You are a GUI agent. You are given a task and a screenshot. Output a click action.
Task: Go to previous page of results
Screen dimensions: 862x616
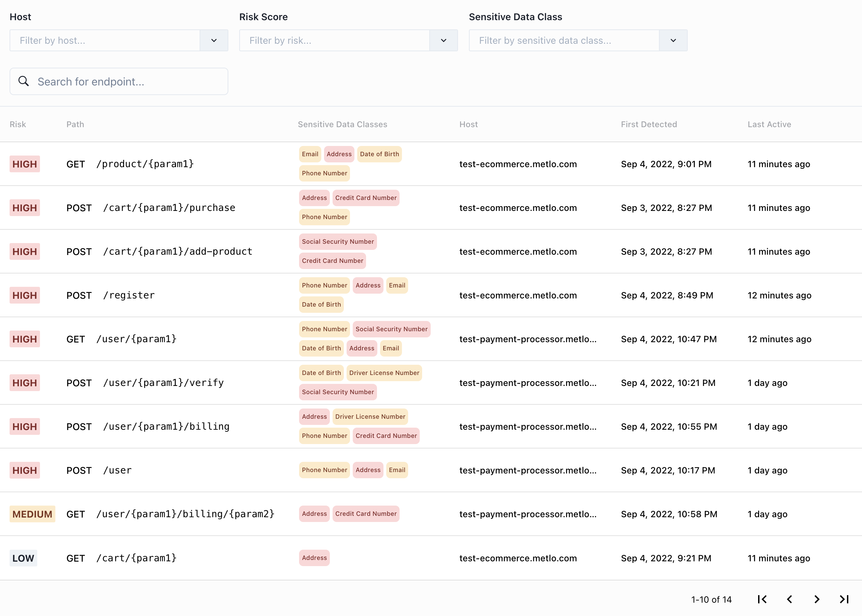pyautogui.click(x=790, y=599)
